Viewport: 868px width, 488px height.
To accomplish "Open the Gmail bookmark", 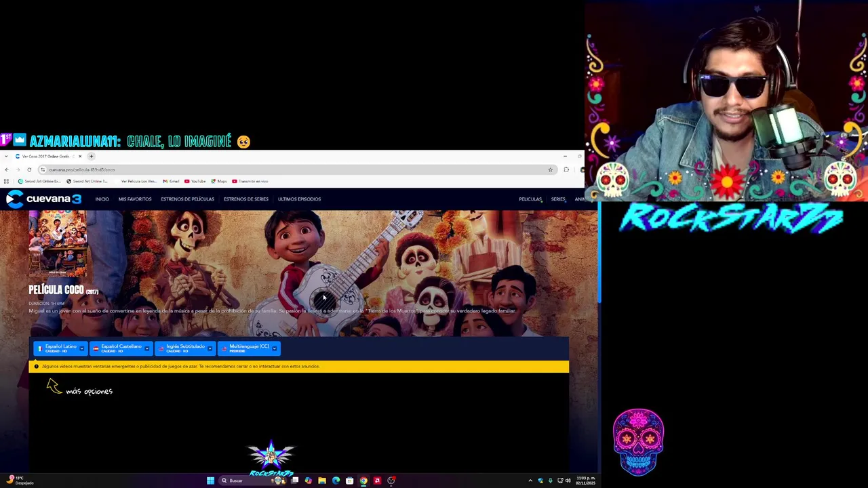I will tap(171, 181).
